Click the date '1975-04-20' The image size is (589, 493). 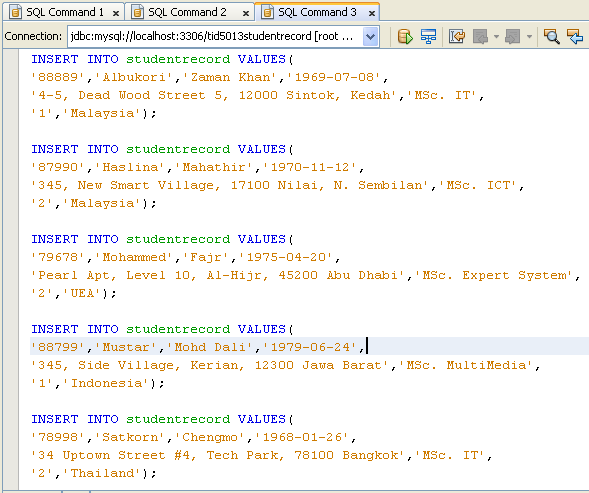coord(286,257)
